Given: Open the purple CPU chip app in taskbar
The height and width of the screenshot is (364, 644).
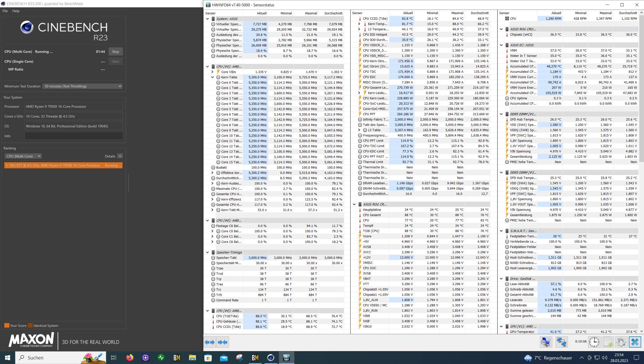Looking at the screenshot, I should tap(145, 357).
